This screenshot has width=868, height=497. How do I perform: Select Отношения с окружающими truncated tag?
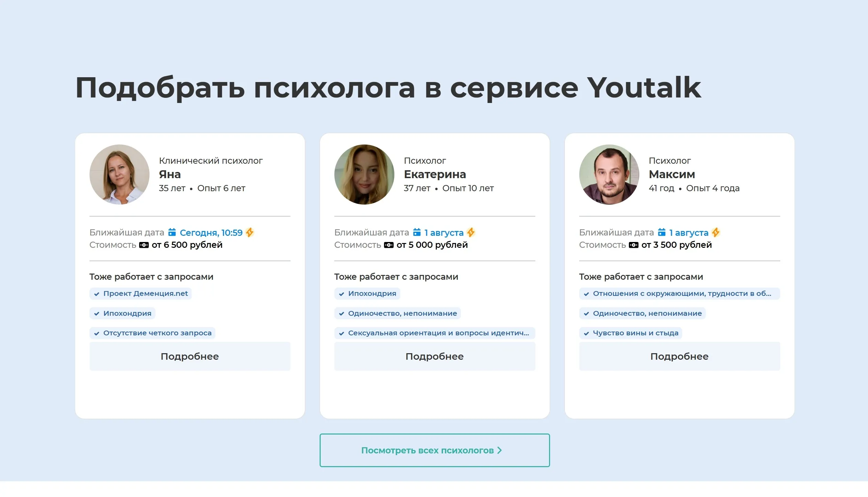tap(679, 293)
